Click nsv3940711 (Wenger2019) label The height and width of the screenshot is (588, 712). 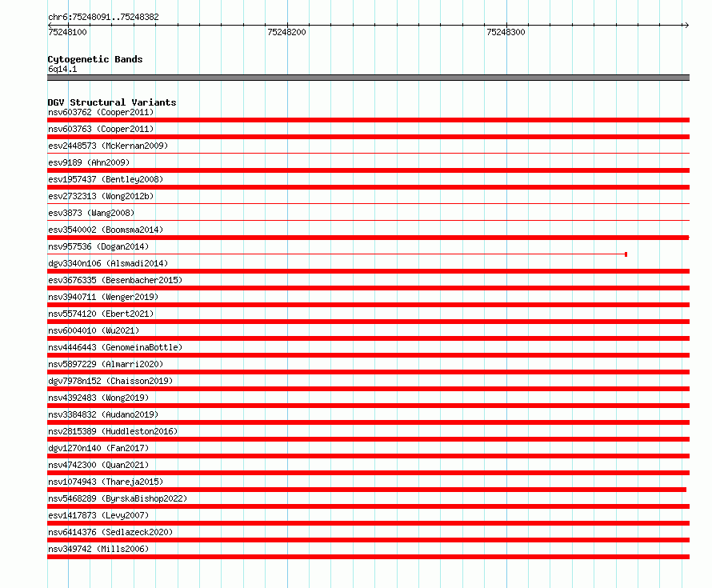click(103, 297)
